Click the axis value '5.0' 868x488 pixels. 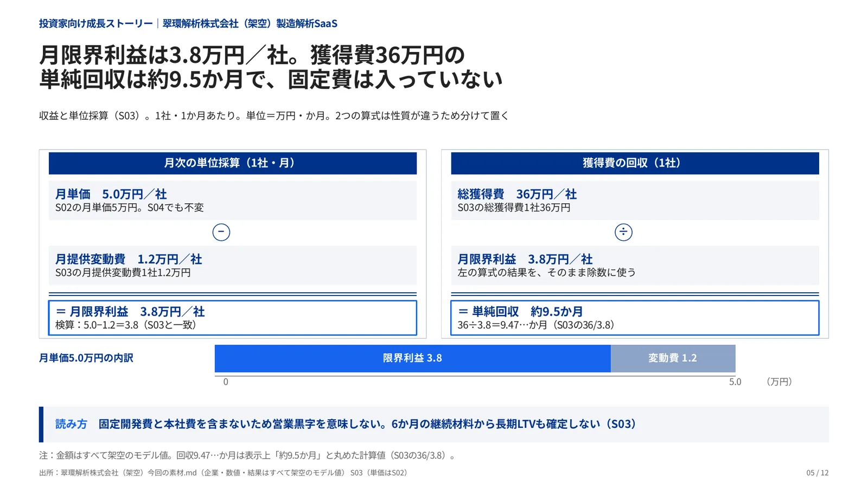point(735,382)
